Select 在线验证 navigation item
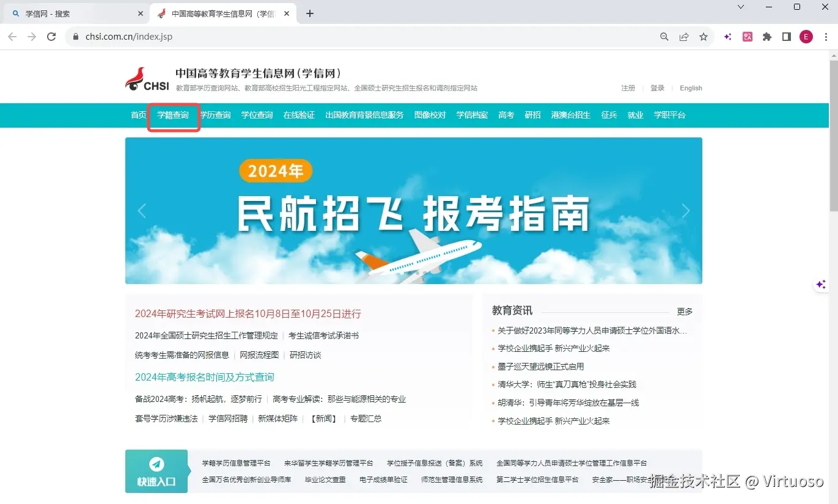This screenshot has height=504, width=838. (x=299, y=115)
